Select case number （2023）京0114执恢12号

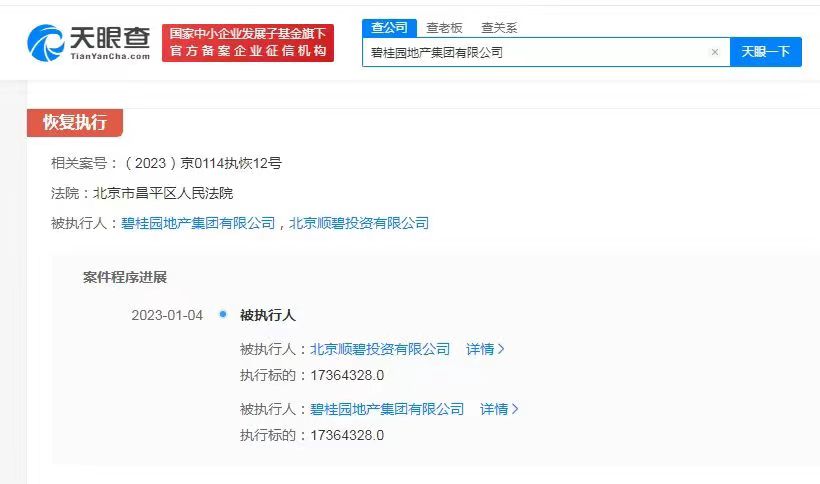[202, 163]
